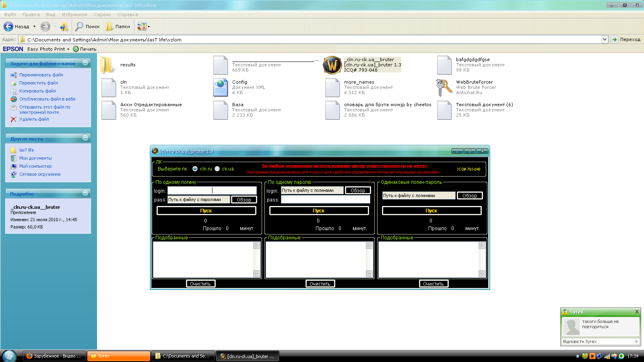Select the _cln.ru-ck.ua__bruter application icon
The height and width of the screenshot is (362, 644).
click(332, 65)
